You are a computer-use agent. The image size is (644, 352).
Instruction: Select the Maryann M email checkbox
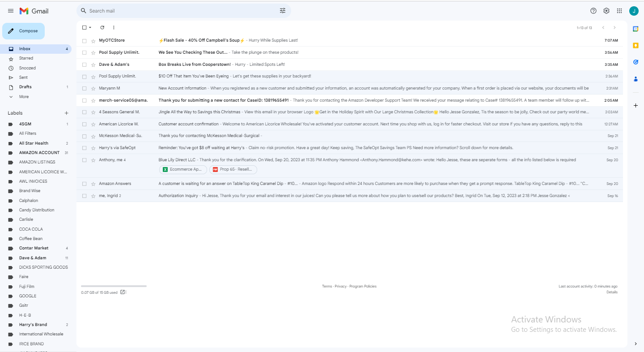tap(84, 88)
